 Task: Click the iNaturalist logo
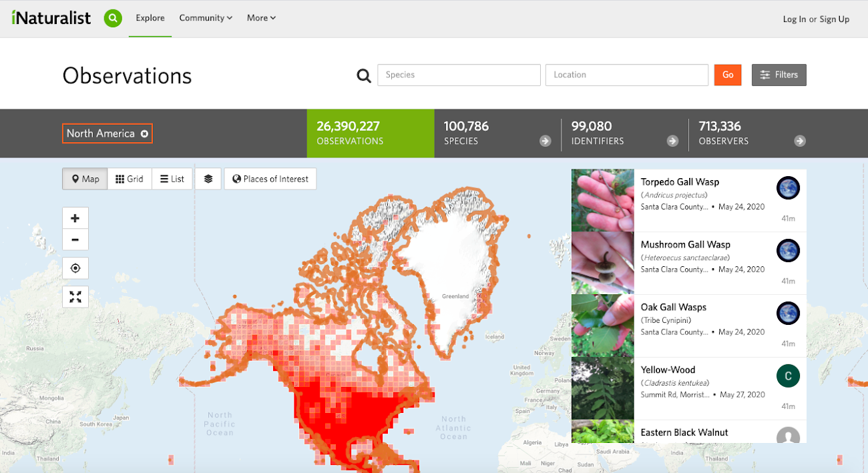pos(51,18)
